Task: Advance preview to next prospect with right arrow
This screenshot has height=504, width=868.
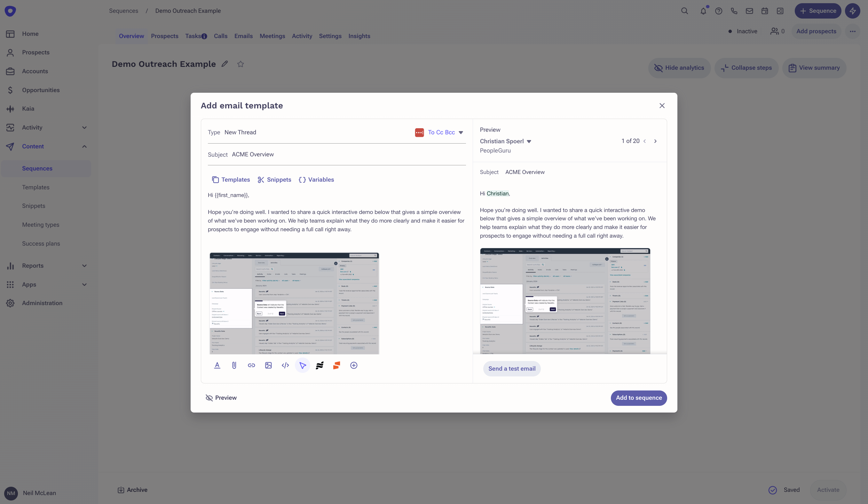Action: [655, 141]
